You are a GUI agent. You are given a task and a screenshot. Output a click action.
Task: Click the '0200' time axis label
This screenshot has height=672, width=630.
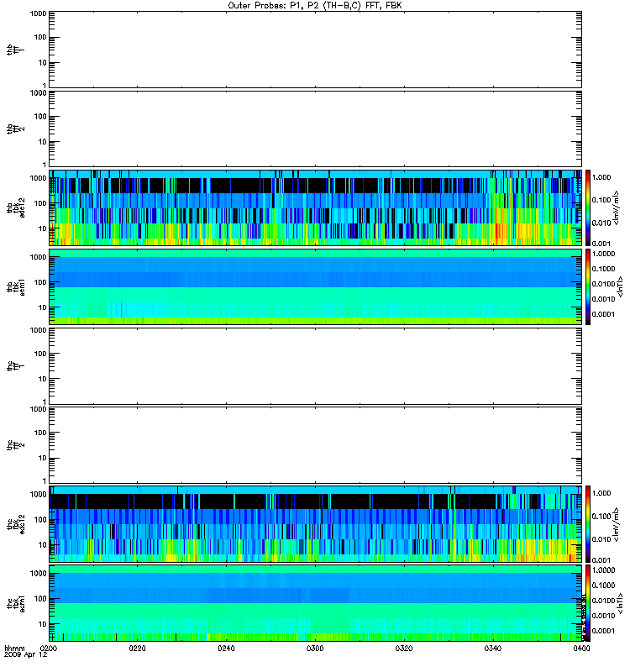point(49,648)
